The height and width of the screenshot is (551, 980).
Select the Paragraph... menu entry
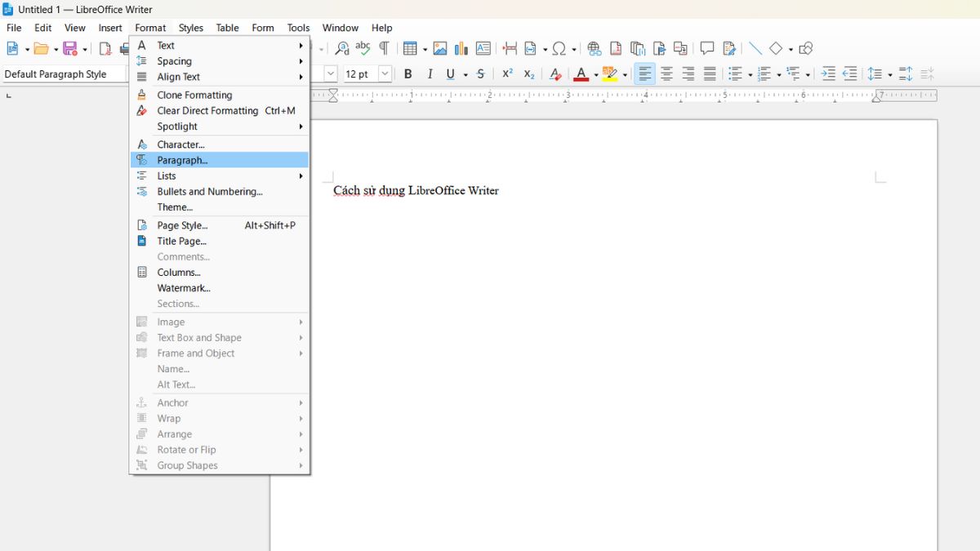(220, 160)
